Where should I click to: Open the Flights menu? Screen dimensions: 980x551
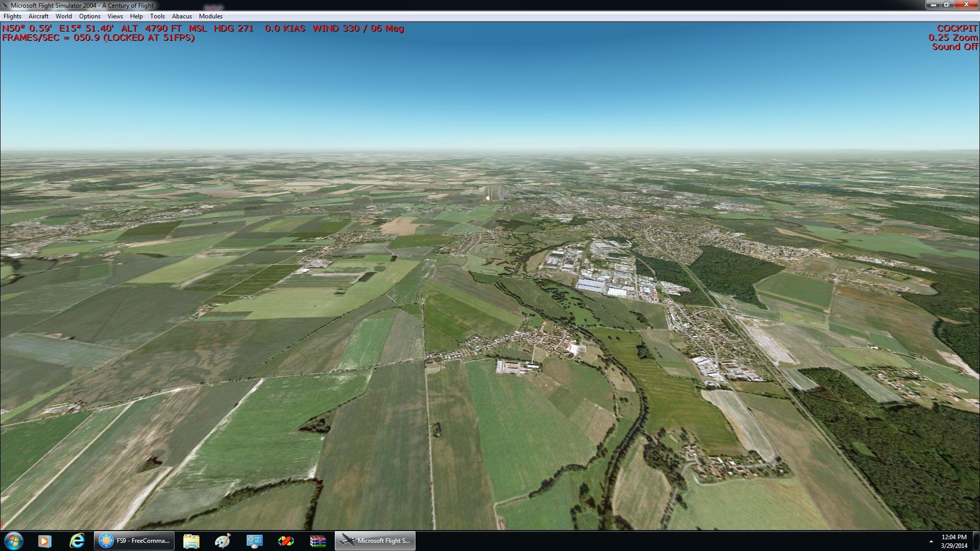[x=12, y=16]
